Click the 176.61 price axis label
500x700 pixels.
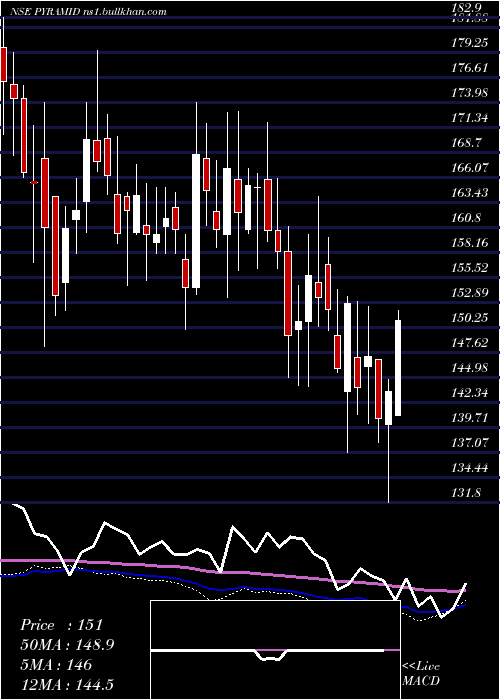469,68
